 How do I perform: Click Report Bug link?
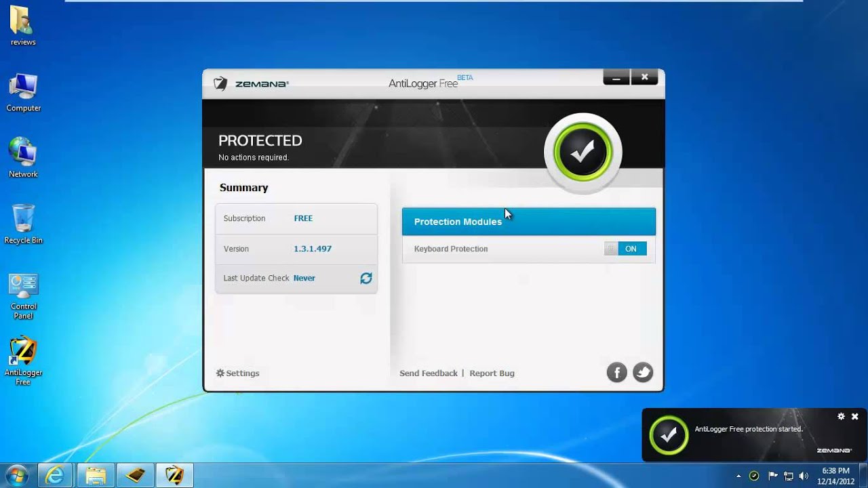click(x=492, y=373)
